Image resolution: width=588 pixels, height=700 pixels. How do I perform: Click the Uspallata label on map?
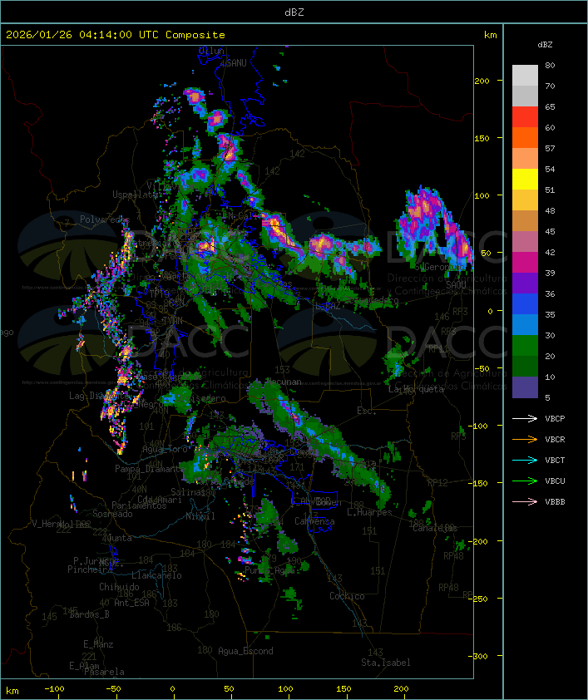pos(136,195)
